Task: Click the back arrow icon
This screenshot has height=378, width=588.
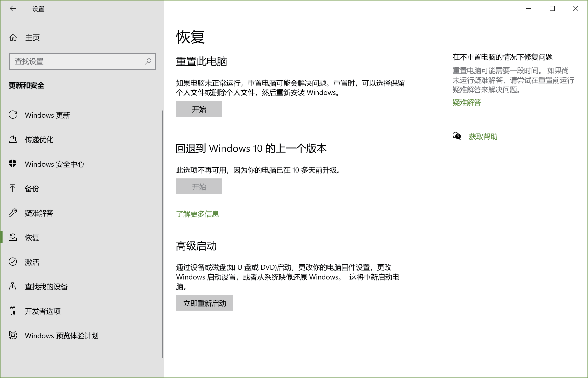Action: 13,9
